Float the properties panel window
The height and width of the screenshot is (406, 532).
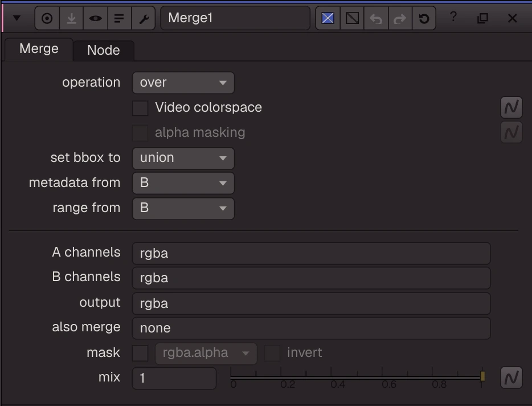coord(482,18)
